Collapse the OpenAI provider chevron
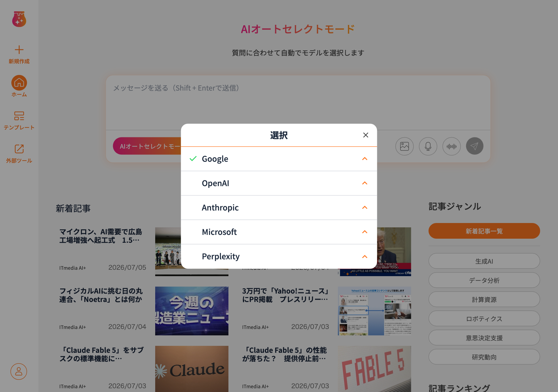 [365, 183]
